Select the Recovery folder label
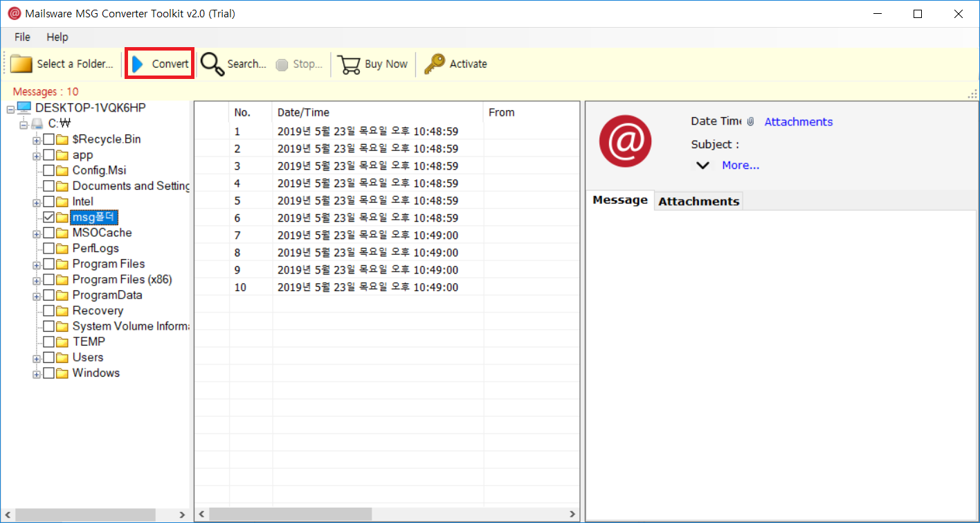Viewport: 980px width, 523px height. click(x=98, y=310)
